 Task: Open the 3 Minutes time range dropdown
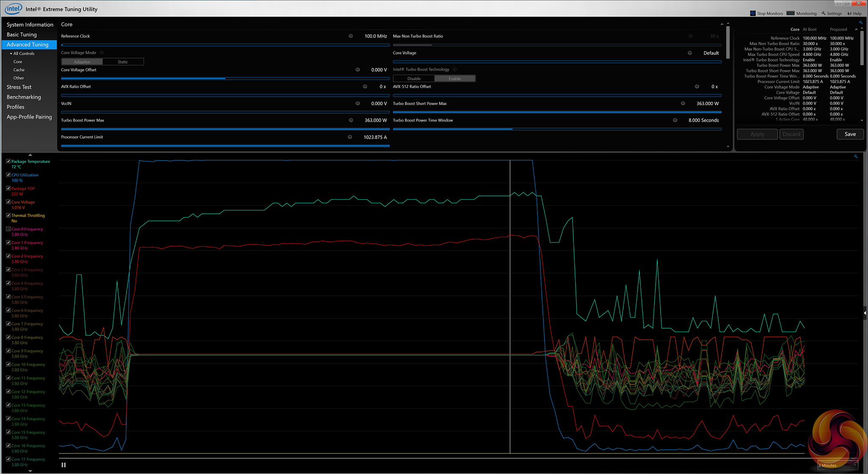(x=837, y=465)
